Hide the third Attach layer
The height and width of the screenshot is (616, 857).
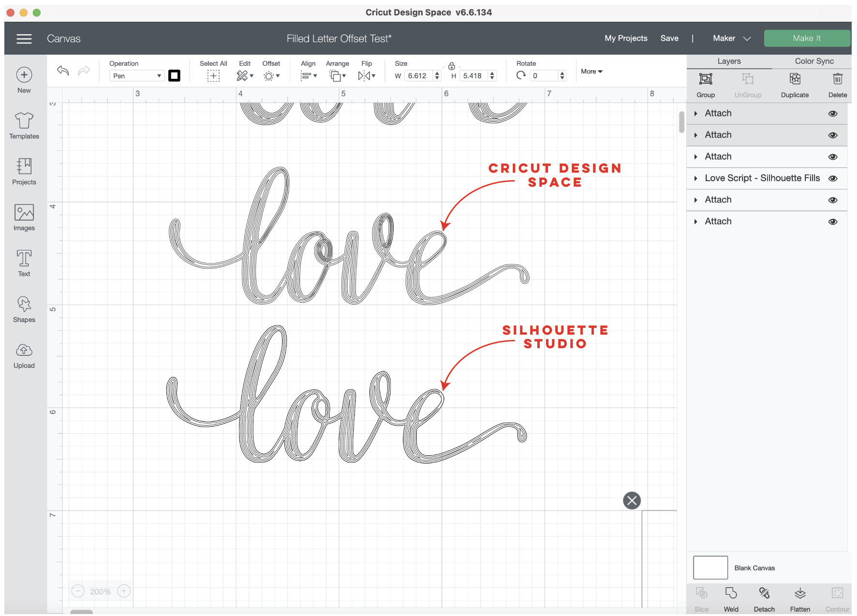(832, 157)
